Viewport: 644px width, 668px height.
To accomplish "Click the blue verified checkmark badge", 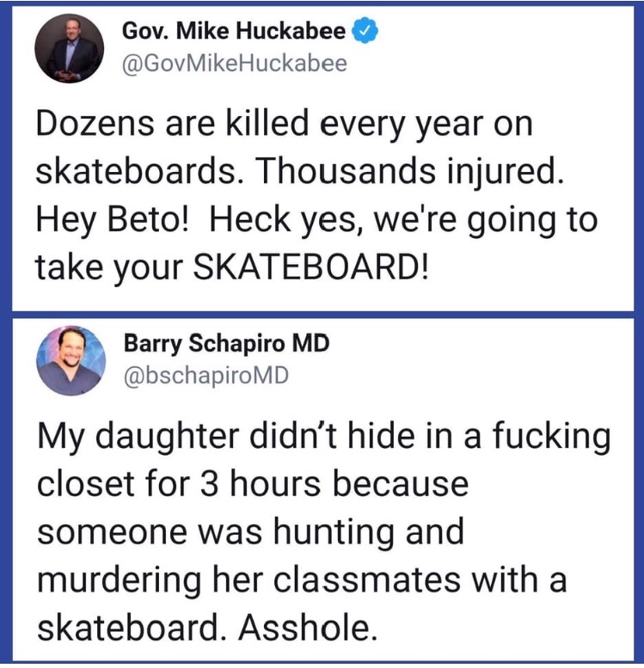I will (x=365, y=33).
